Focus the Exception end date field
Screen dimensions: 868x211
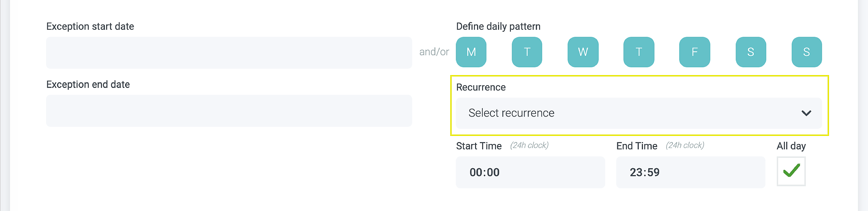(229, 111)
